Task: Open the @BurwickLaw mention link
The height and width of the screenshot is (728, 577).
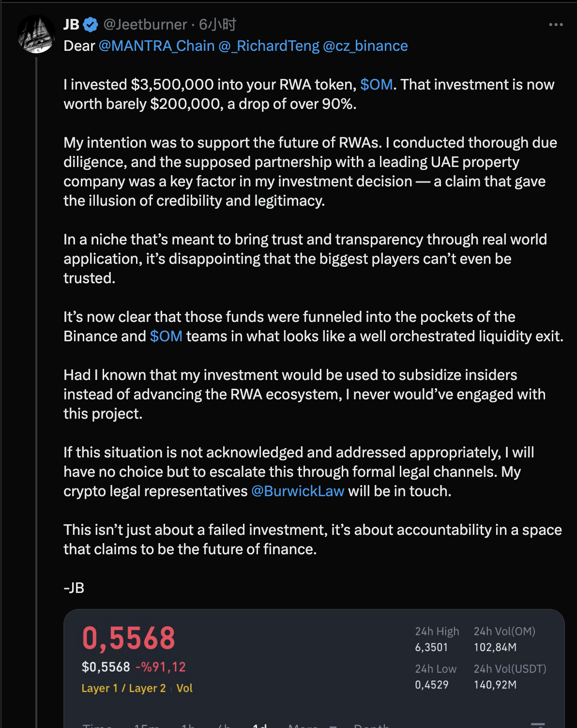Action: click(298, 491)
